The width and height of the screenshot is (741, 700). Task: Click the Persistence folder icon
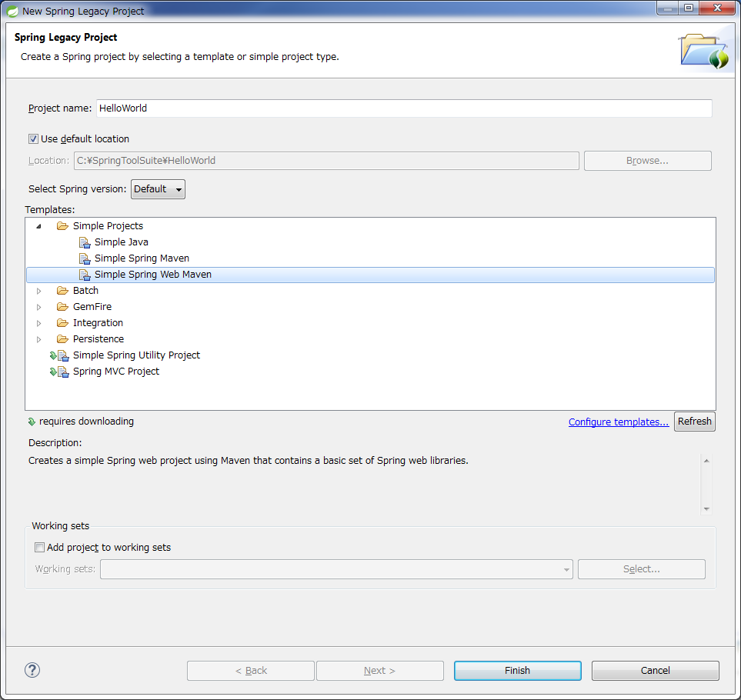point(62,339)
